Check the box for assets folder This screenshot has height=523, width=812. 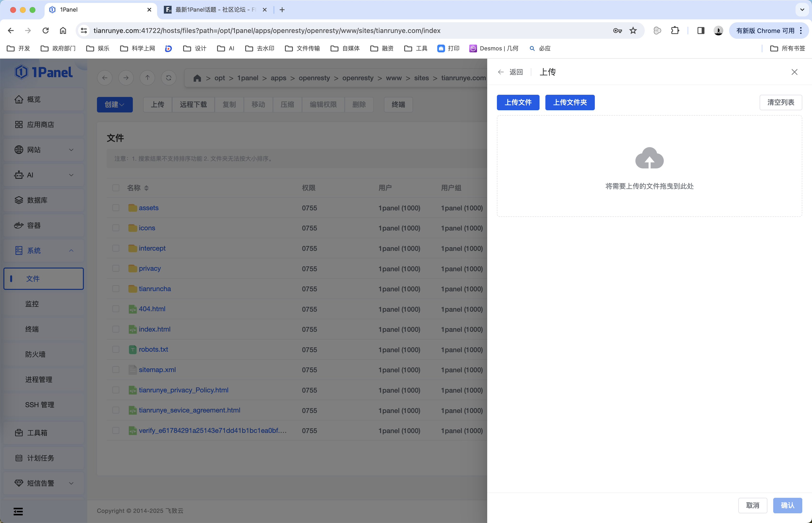coord(116,208)
